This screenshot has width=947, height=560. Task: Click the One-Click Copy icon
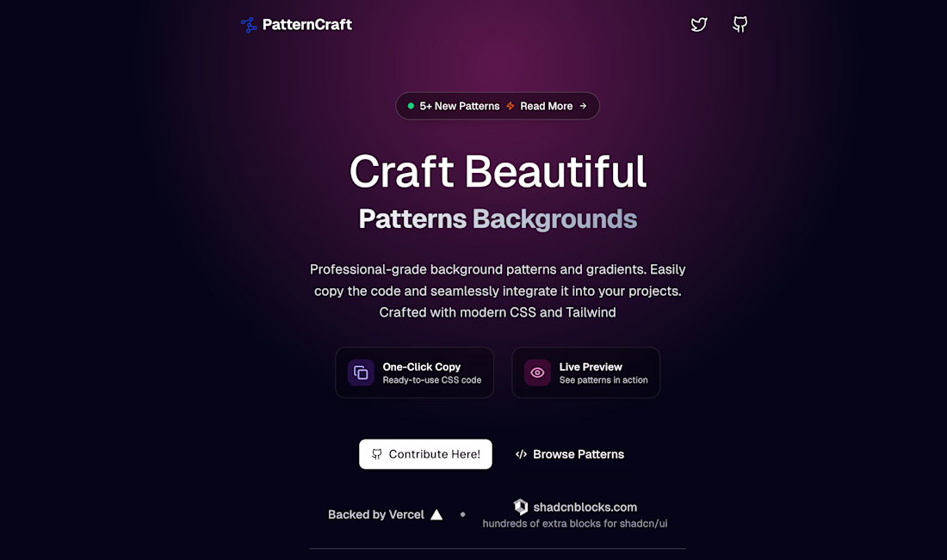click(x=361, y=373)
